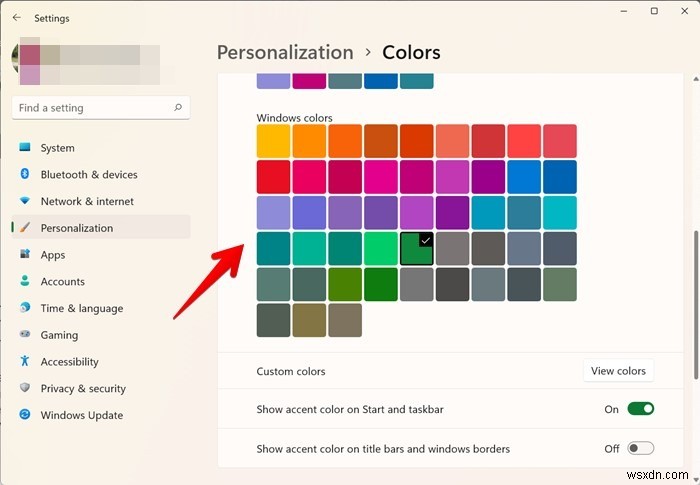Image resolution: width=700 pixels, height=485 pixels.
Task: Open Time & language settings
Action: click(x=81, y=308)
